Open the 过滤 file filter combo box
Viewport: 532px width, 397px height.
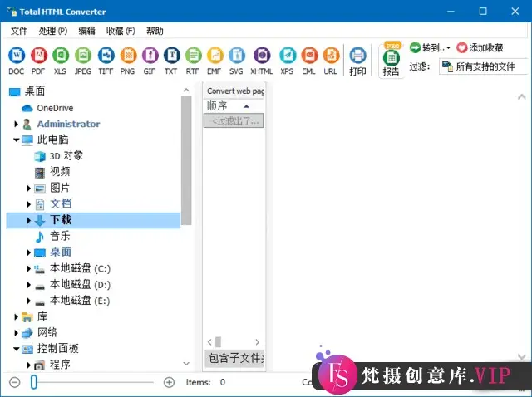coord(484,66)
